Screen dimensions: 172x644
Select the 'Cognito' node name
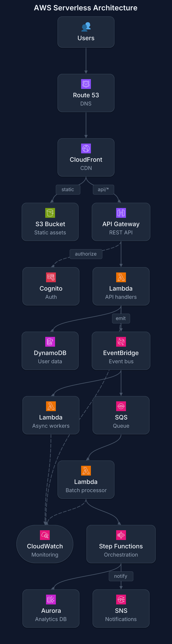51,289
